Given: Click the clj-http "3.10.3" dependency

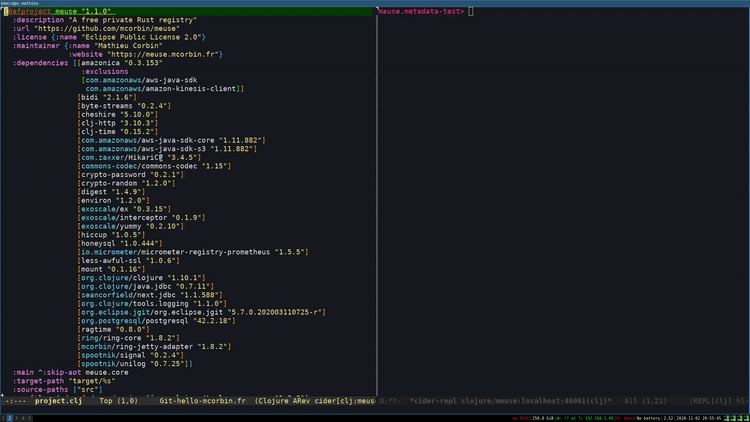Looking at the screenshot, I should (x=117, y=123).
